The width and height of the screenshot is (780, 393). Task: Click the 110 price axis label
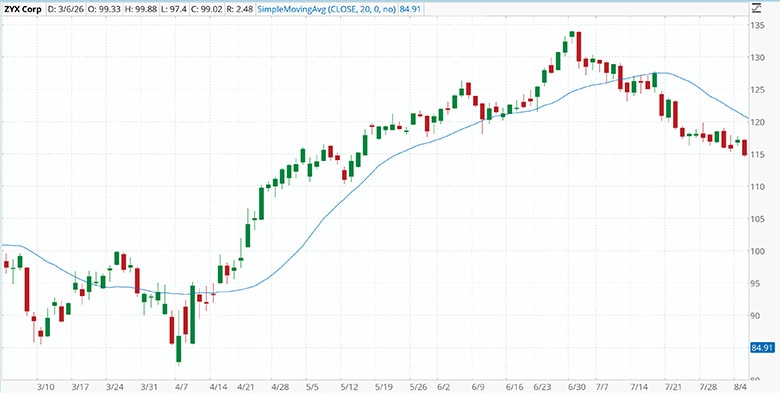758,187
